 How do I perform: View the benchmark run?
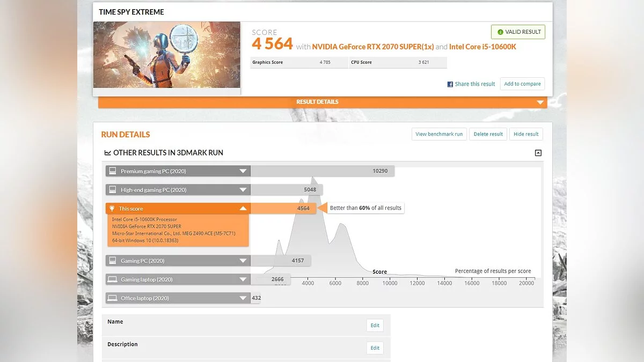pos(439,134)
